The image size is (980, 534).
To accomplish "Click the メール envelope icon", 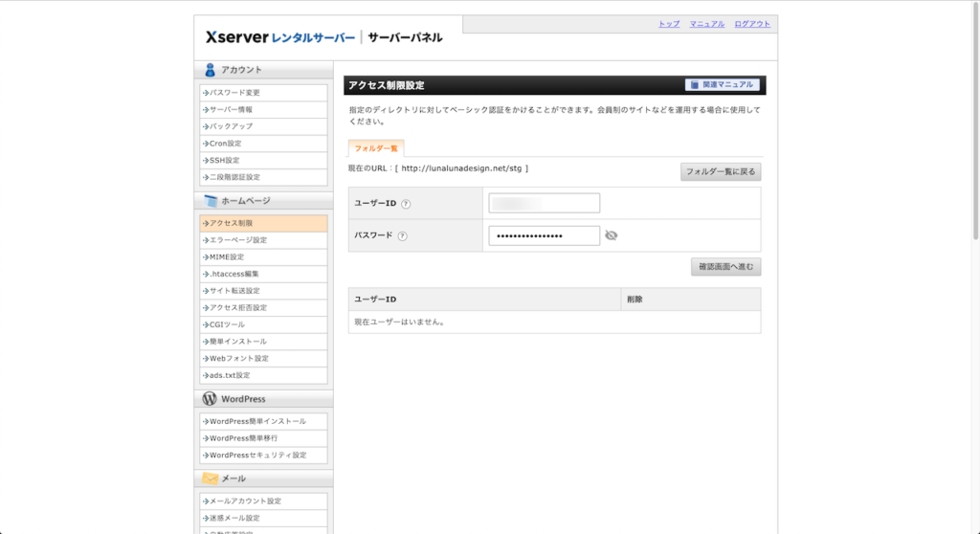I will tap(210, 478).
